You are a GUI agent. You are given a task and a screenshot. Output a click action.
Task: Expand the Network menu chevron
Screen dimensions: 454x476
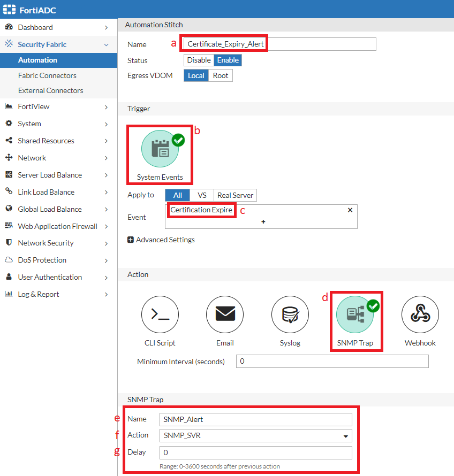[106, 158]
